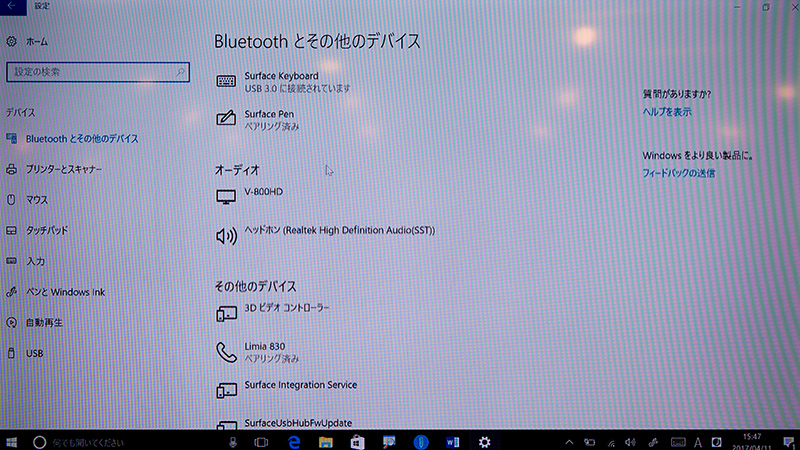
Task: Open touch keyboard tray icon
Action: point(678,442)
